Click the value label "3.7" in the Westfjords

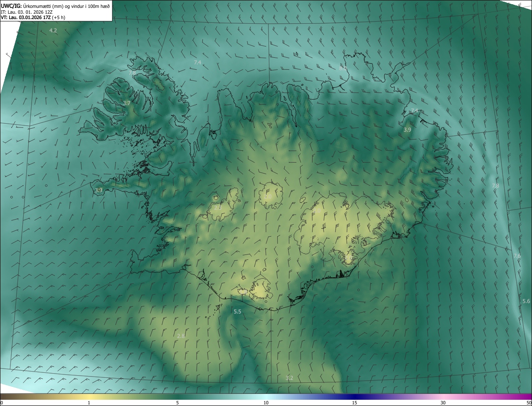(x=127, y=103)
